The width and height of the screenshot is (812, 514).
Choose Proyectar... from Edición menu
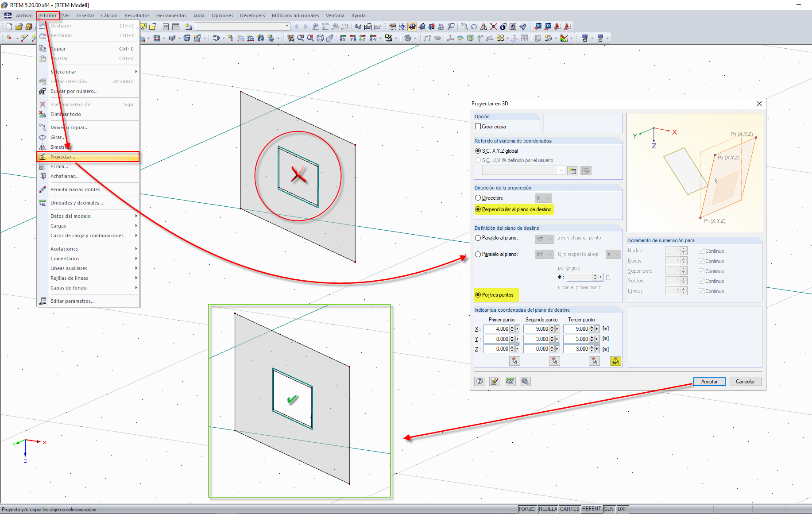click(x=88, y=157)
